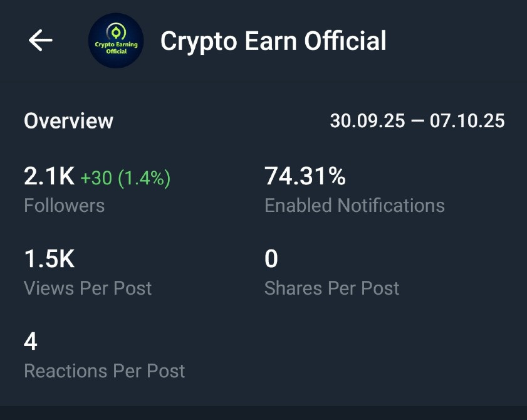Open the Followers statistic label
Screen dimensions: 527x420
[x=64, y=206]
